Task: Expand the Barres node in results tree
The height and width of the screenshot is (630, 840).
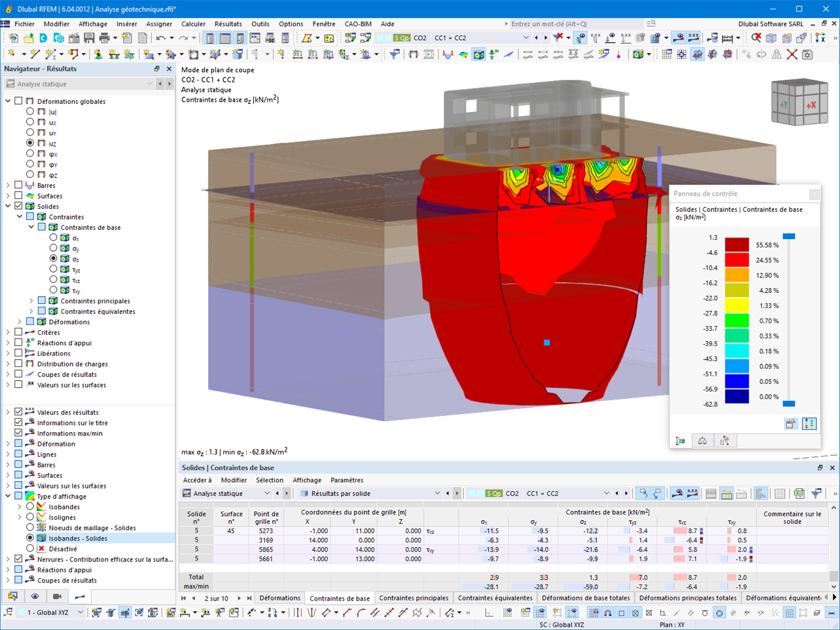Action: [x=8, y=185]
